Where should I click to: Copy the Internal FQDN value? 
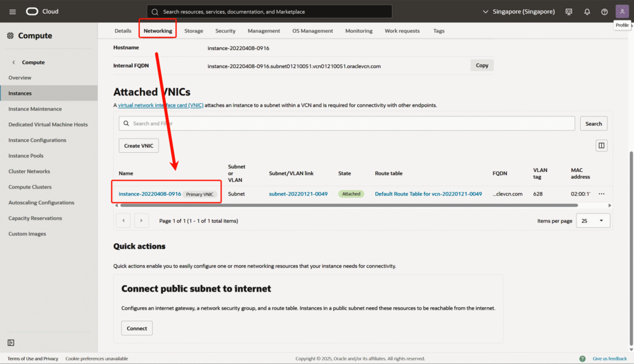[x=482, y=66]
